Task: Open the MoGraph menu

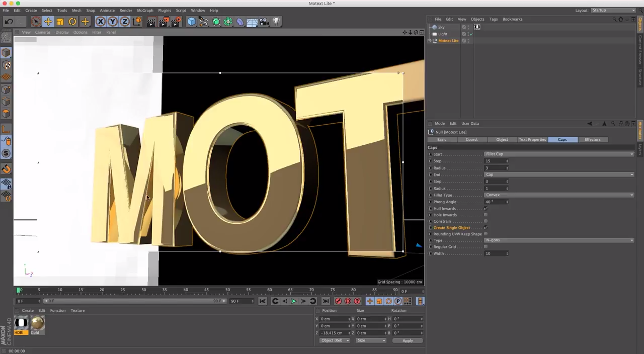Action: (145, 10)
